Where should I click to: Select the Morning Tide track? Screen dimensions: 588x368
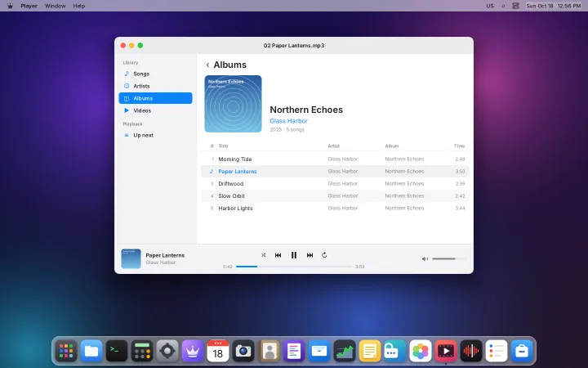pyautogui.click(x=335, y=159)
